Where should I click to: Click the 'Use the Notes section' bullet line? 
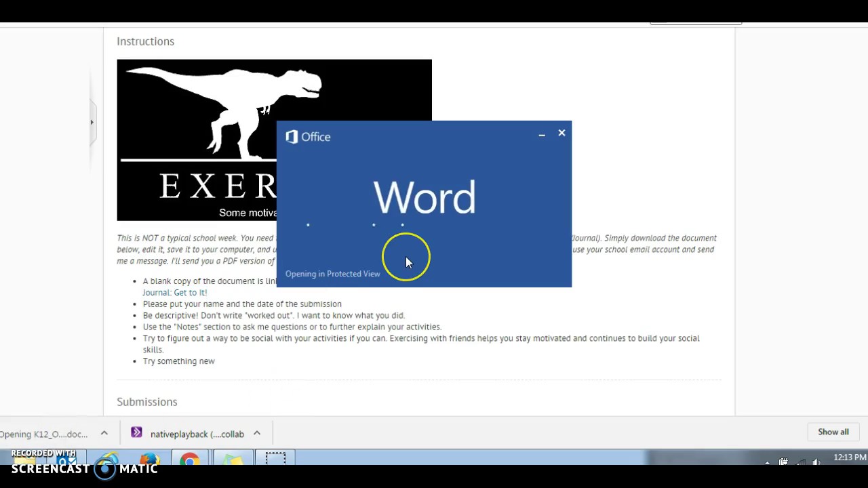click(x=292, y=327)
